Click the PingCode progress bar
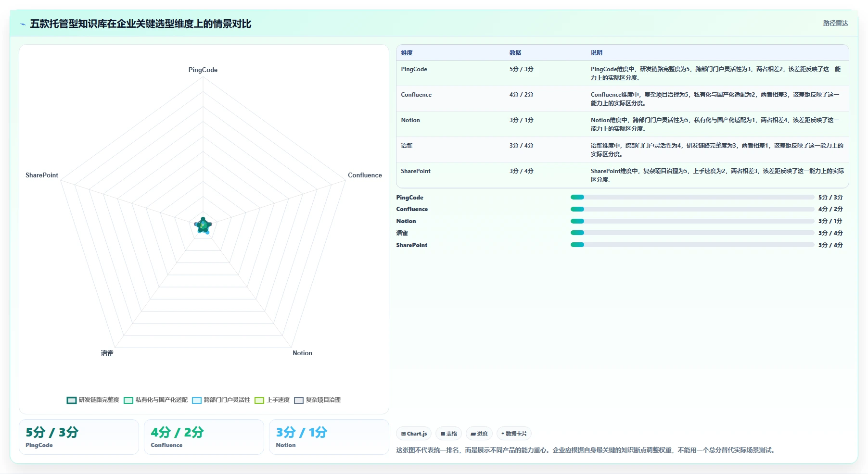868x474 pixels. (x=692, y=197)
